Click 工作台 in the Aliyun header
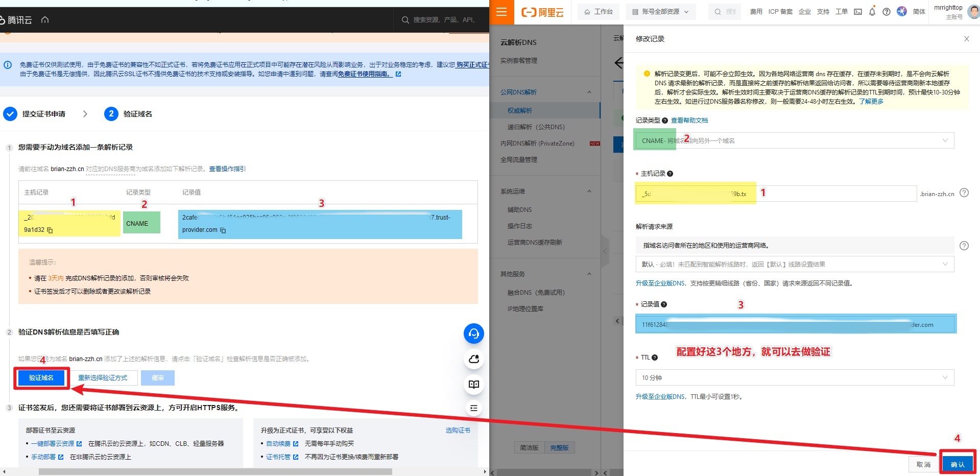This screenshot has height=476, width=980. coord(599,12)
